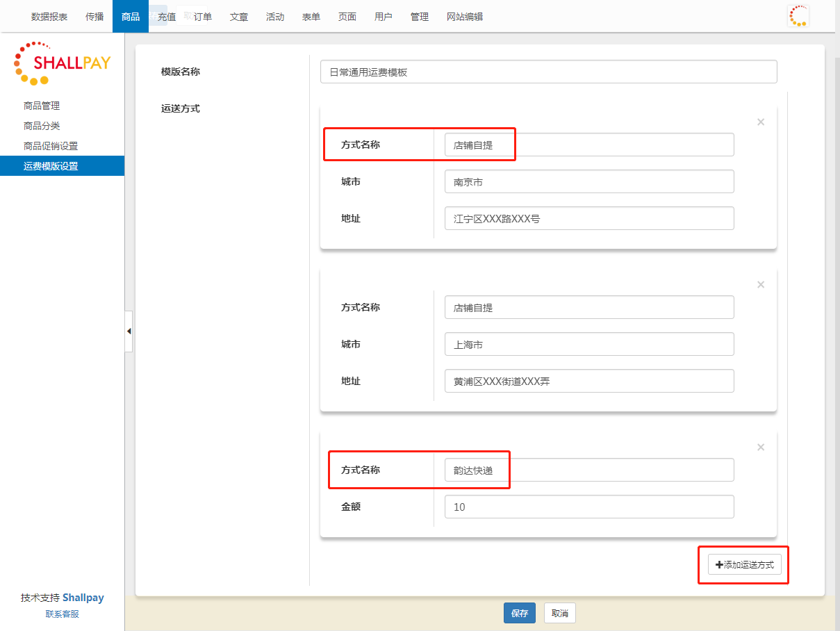
Task: Focus the 模版名称 input field
Action: 548,72
